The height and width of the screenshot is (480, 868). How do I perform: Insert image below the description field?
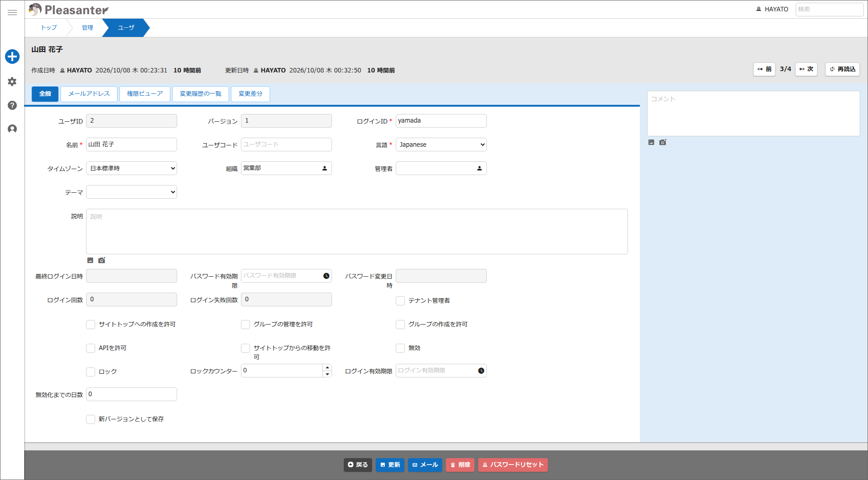(x=90, y=260)
